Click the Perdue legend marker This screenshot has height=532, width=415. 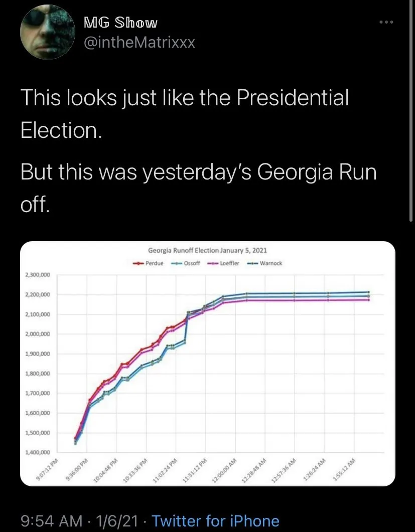[139, 263]
